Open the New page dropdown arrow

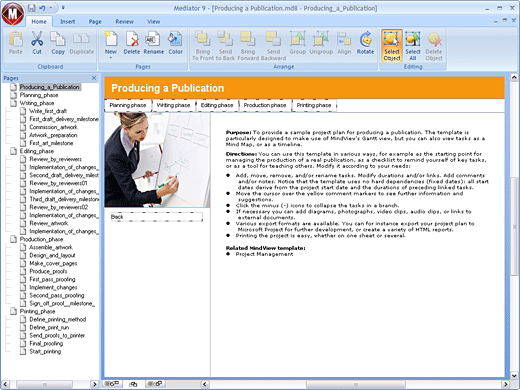coord(111,58)
